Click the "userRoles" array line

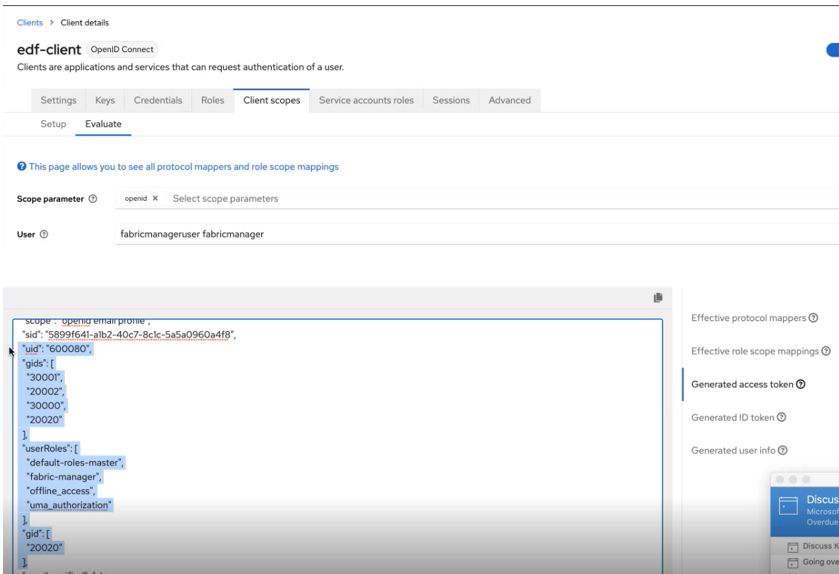pos(50,448)
